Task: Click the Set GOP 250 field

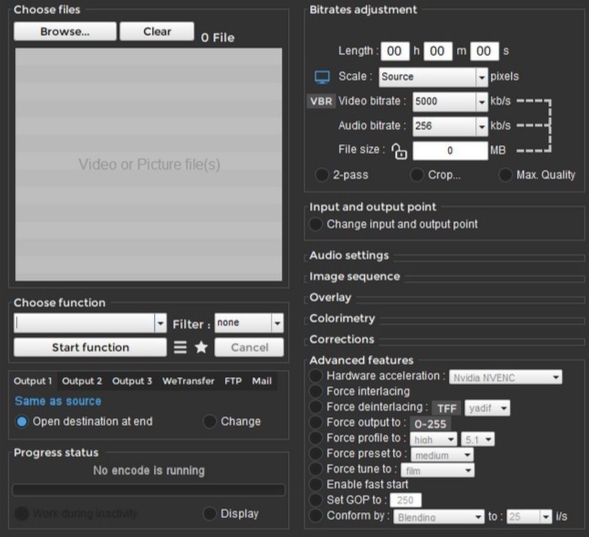Action: click(405, 500)
